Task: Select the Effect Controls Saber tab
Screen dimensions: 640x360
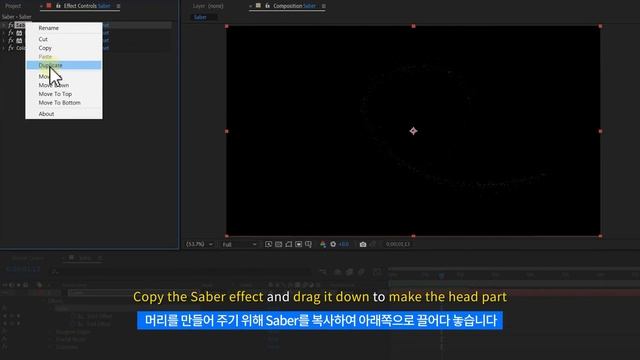Action: 87,6
